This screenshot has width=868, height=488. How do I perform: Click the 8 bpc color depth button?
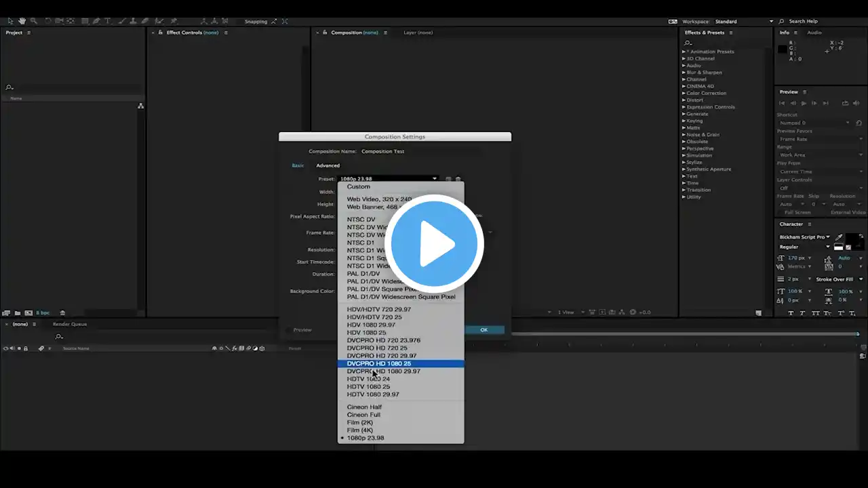tap(43, 313)
